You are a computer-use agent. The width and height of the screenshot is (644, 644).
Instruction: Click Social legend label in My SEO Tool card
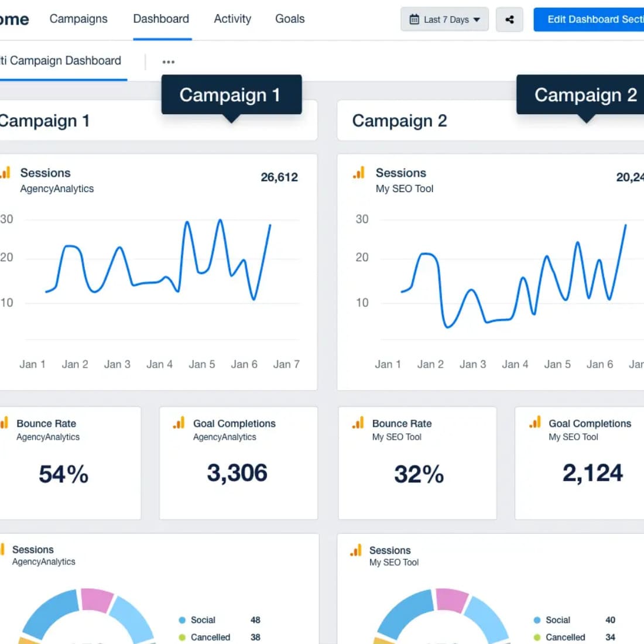[x=558, y=620]
